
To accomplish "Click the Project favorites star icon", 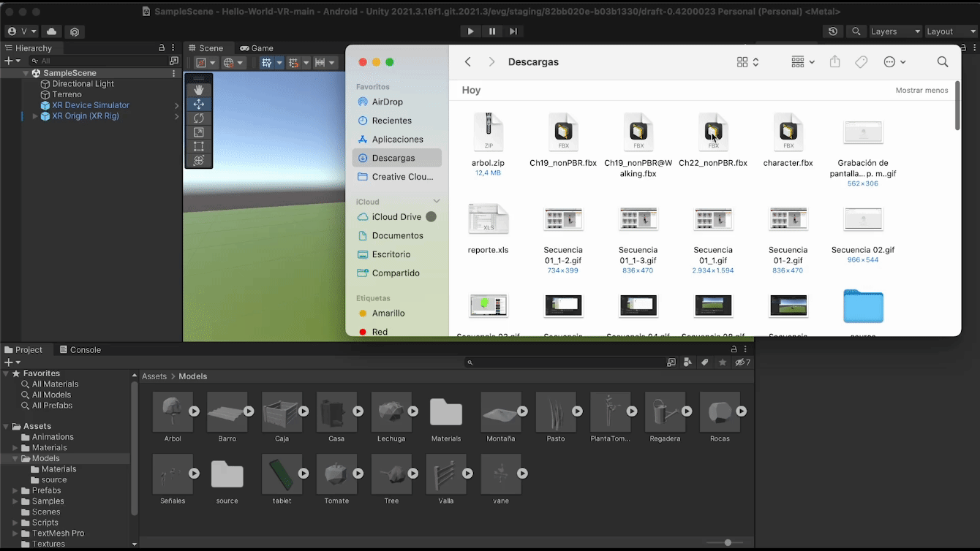I will (723, 362).
